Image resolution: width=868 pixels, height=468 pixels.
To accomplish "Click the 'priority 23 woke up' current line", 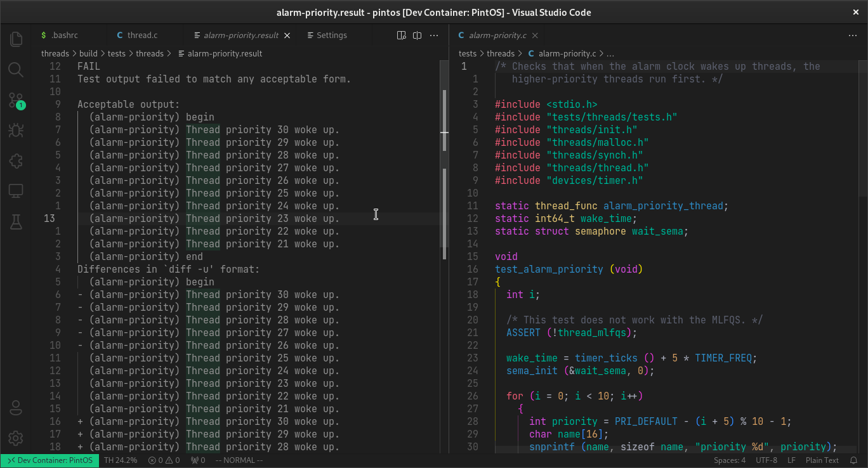I will 214,219.
